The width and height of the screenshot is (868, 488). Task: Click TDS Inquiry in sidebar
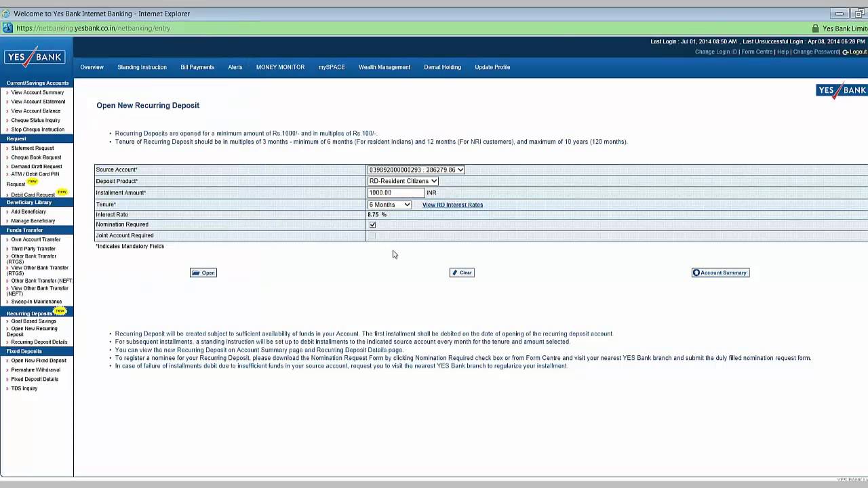(24, 388)
